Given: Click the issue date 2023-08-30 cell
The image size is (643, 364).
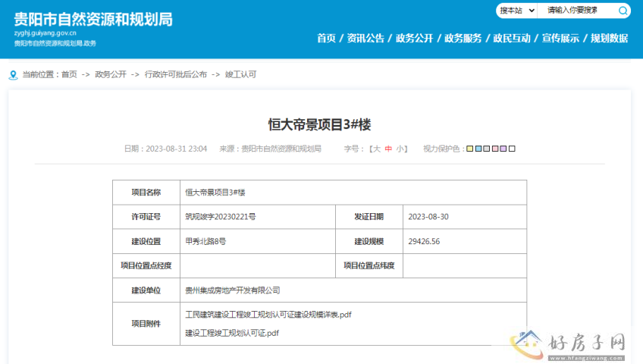Looking at the screenshot, I should [465, 217].
